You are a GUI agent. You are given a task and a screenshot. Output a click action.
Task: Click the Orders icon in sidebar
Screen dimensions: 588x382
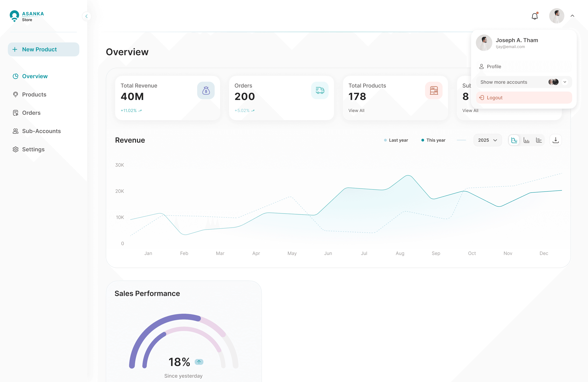point(16,113)
